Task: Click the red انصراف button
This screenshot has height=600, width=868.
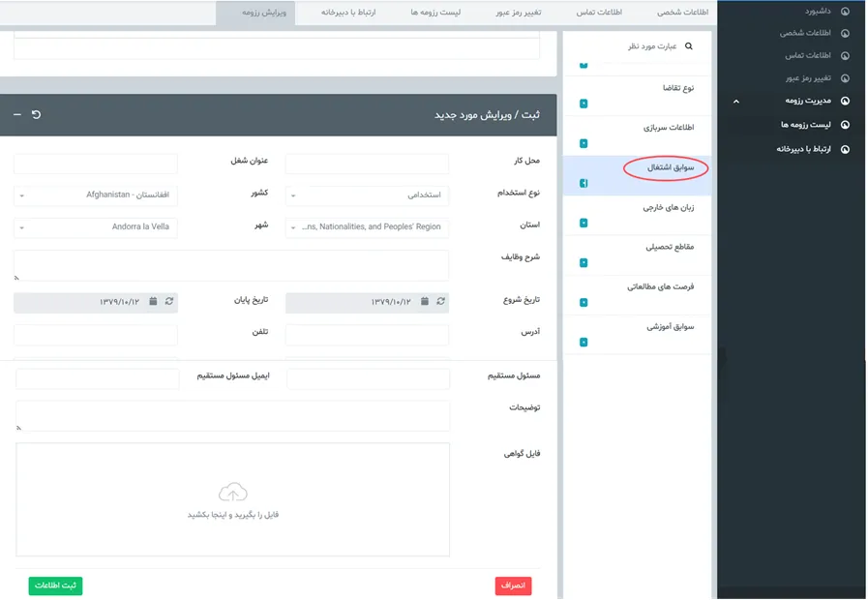Action: [513, 585]
